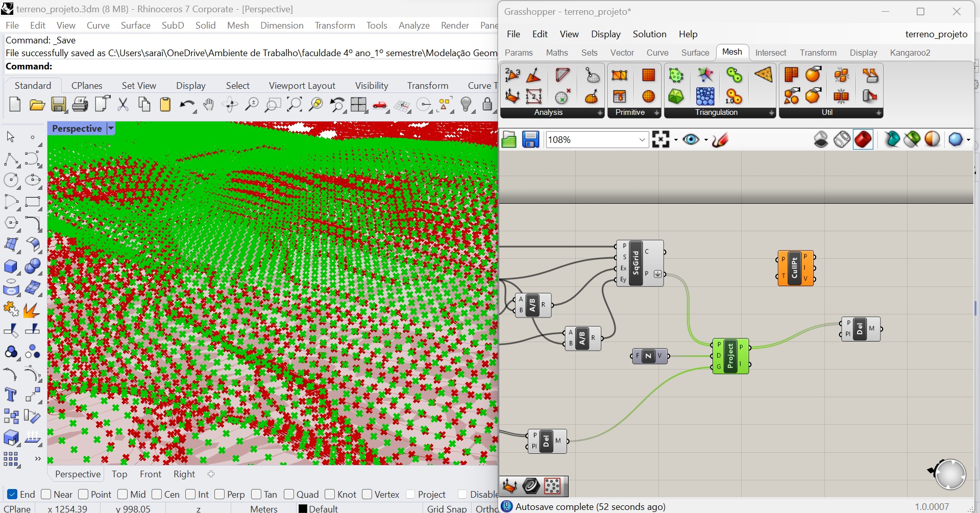Switch to the Top viewport tab
Screen dimensions: 980x513
pos(119,474)
